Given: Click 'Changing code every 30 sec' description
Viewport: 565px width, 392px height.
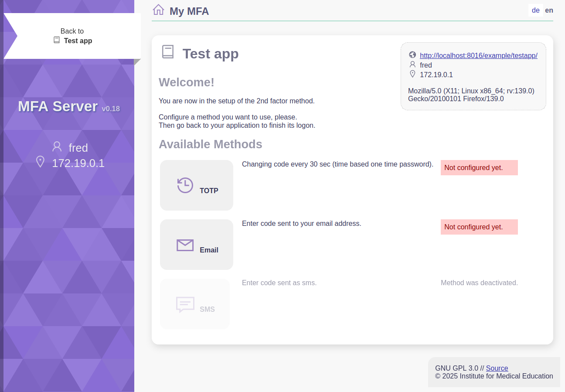Looking at the screenshot, I should coord(337,164).
